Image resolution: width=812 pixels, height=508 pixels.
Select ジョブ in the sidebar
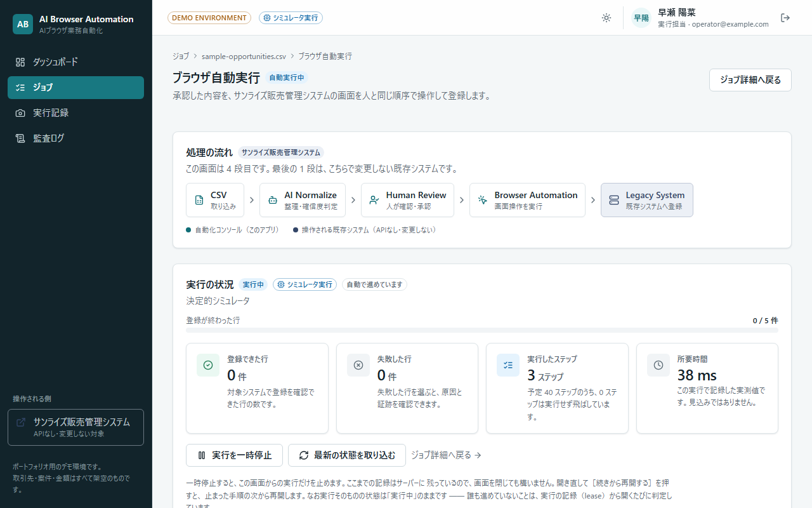[x=76, y=88]
